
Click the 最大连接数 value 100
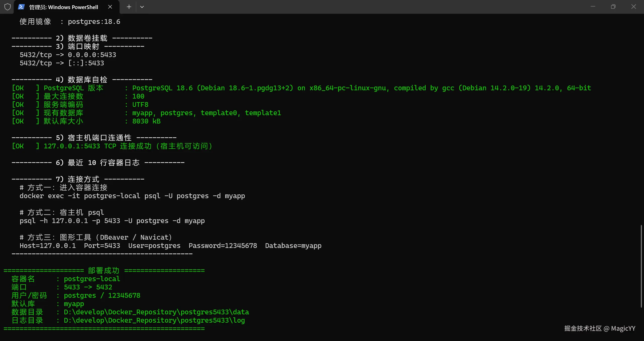pyautogui.click(x=138, y=96)
